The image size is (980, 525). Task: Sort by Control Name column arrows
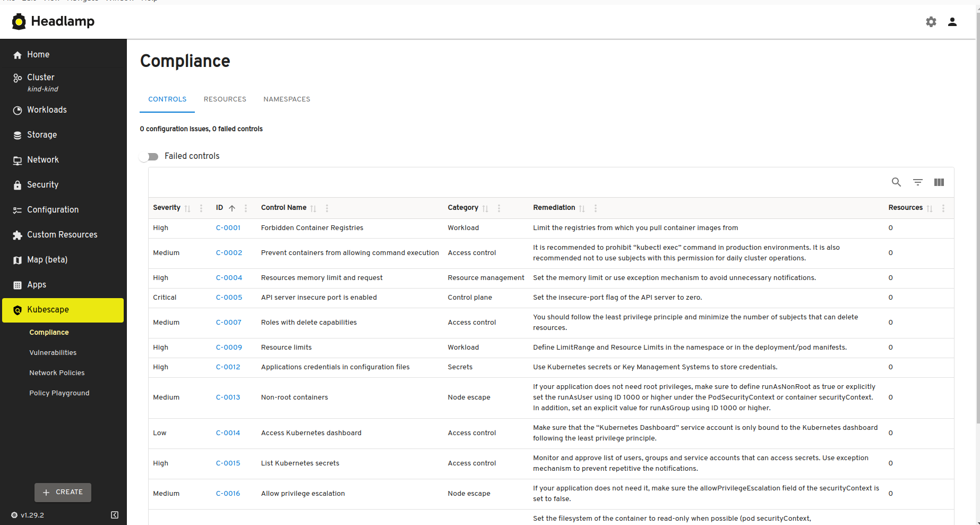click(x=313, y=208)
